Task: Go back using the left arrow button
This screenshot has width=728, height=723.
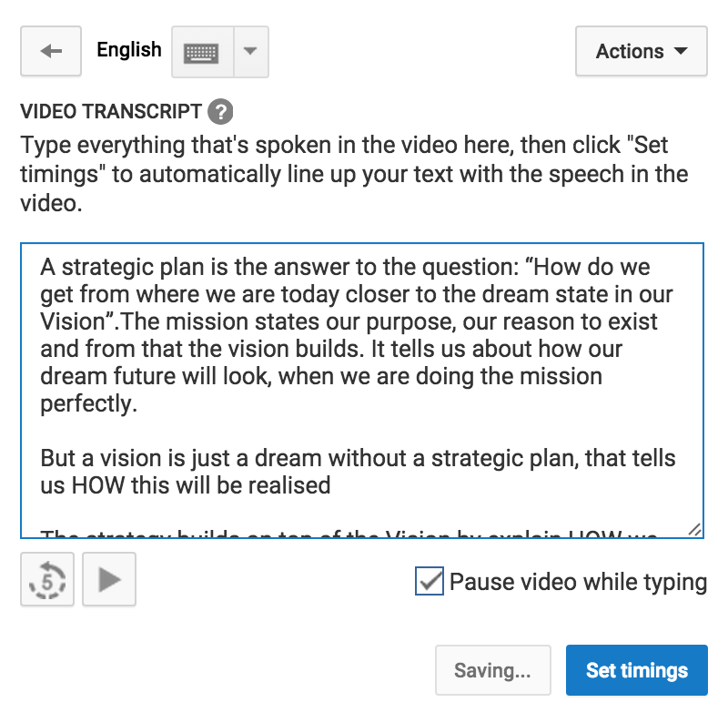Action: [51, 51]
